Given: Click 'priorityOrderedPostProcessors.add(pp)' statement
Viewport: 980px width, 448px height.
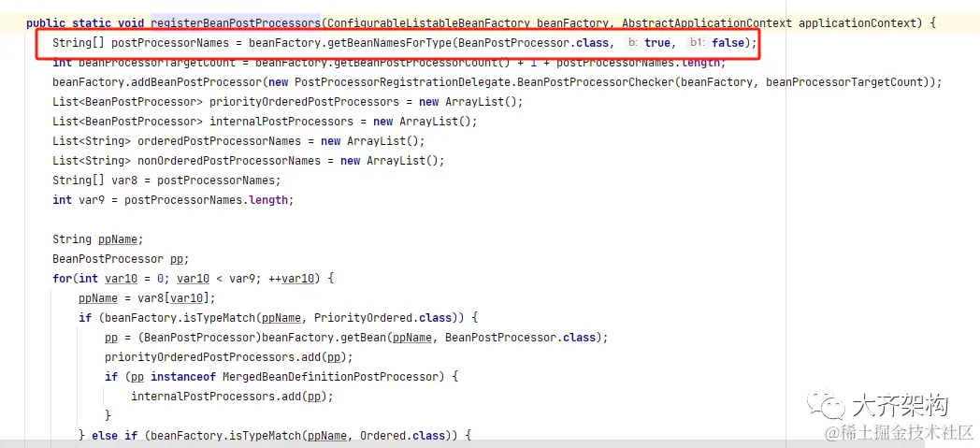Looking at the screenshot, I should tap(229, 356).
